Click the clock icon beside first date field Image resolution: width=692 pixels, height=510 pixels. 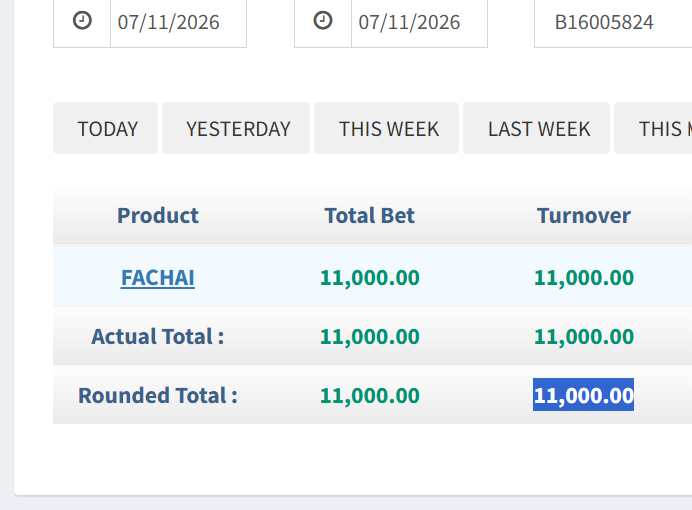[82, 21]
